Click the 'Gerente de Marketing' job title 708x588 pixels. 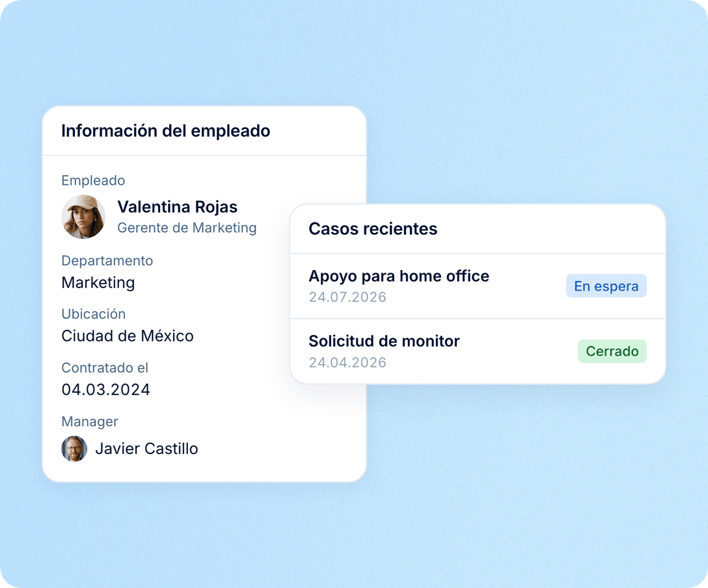click(187, 228)
